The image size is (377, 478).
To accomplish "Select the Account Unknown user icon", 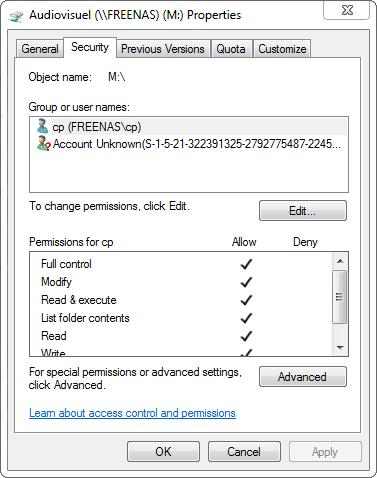I will click(x=43, y=144).
